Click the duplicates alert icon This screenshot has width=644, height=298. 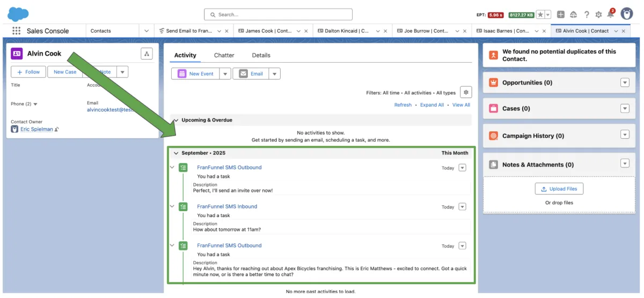[493, 55]
